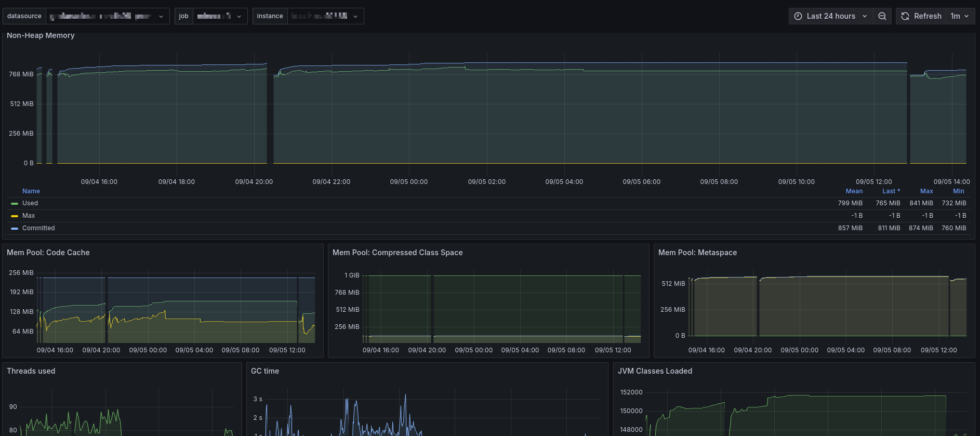Sort legend by Name column header
The width and height of the screenshot is (980, 436).
pyautogui.click(x=31, y=191)
